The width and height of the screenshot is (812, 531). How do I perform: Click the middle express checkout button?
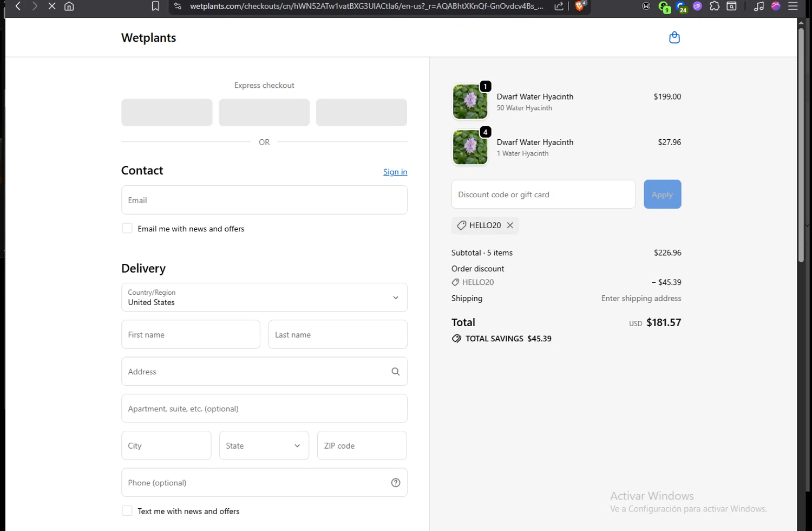click(264, 112)
